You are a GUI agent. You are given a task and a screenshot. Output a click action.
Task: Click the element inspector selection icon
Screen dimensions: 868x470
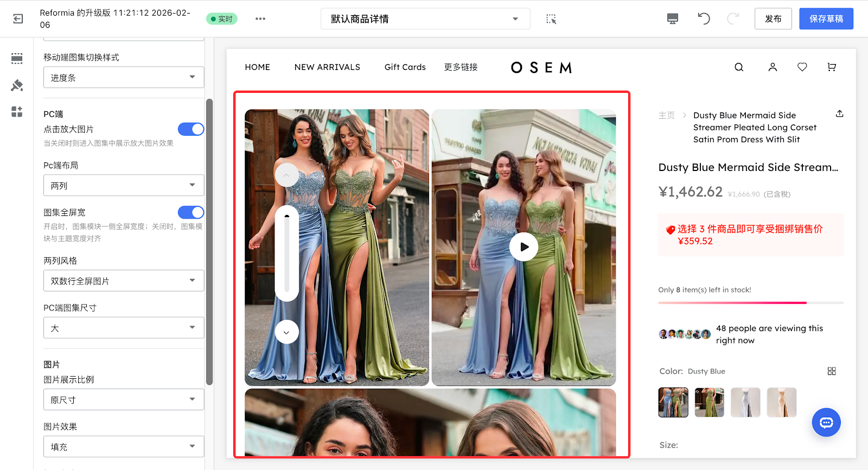point(551,19)
